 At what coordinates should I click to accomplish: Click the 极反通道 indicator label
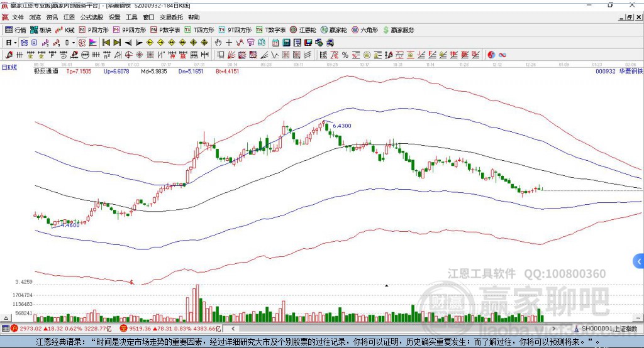coord(46,71)
